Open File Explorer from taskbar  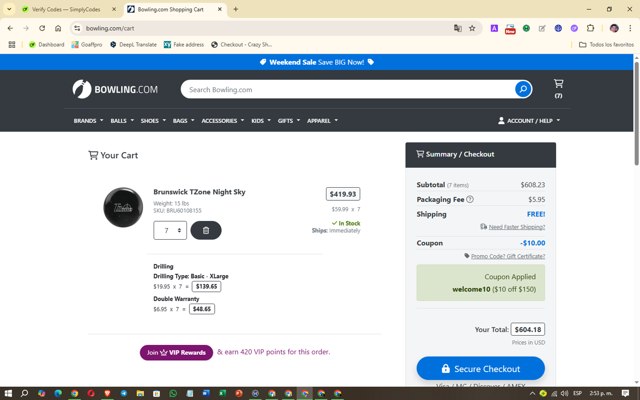pyautogui.click(x=140, y=393)
